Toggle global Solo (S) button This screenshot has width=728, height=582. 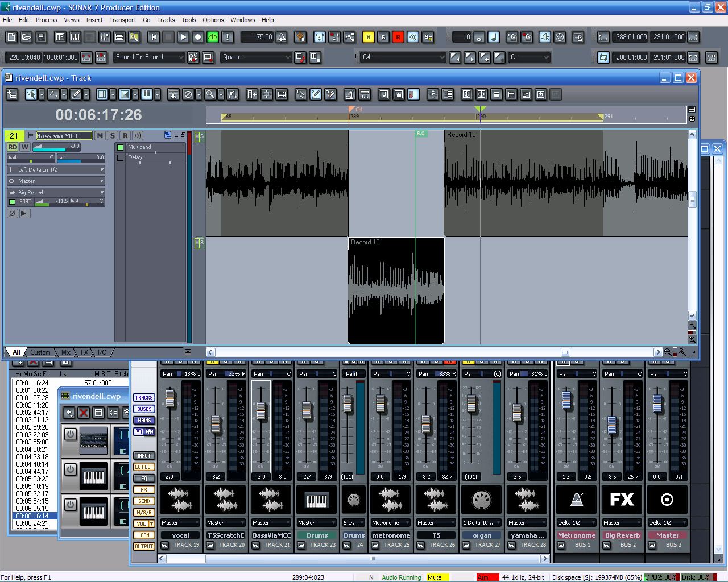383,37
